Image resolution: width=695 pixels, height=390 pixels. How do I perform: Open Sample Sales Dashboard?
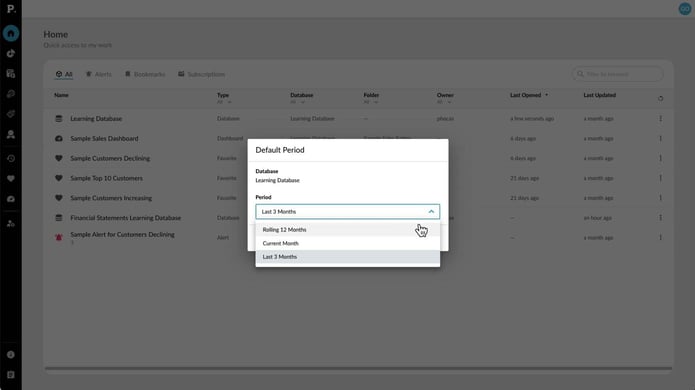pos(104,139)
